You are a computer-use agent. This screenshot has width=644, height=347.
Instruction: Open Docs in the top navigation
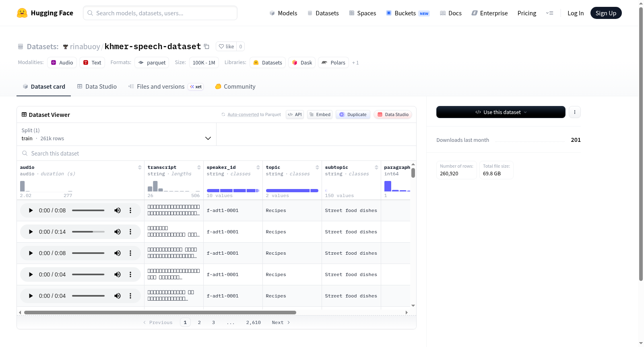[450, 13]
